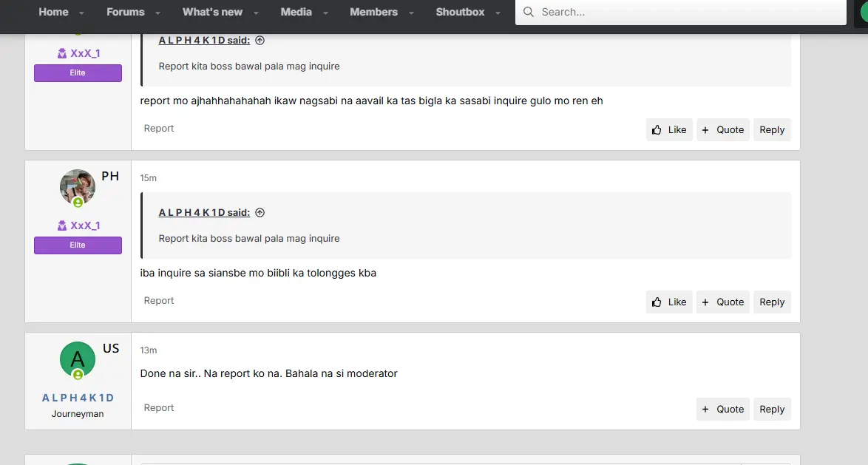Expand the Members dropdown arrow
Screen dimensions: 868x465
coord(411,13)
